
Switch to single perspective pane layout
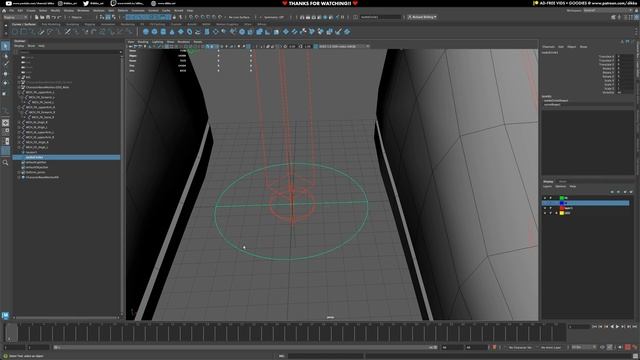pyautogui.click(x=5, y=122)
